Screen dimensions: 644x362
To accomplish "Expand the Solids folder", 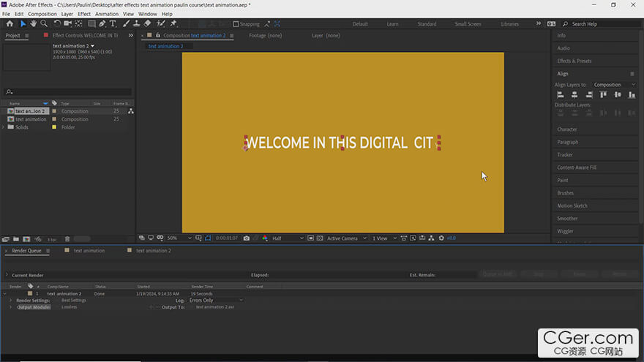I will tap(4, 127).
